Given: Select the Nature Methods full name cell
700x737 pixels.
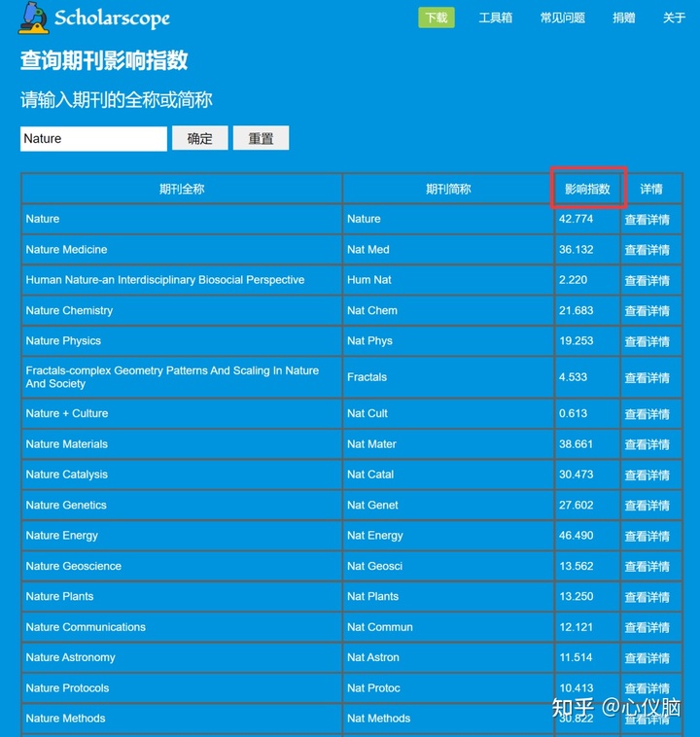Looking at the screenshot, I should pyautogui.click(x=182, y=719).
